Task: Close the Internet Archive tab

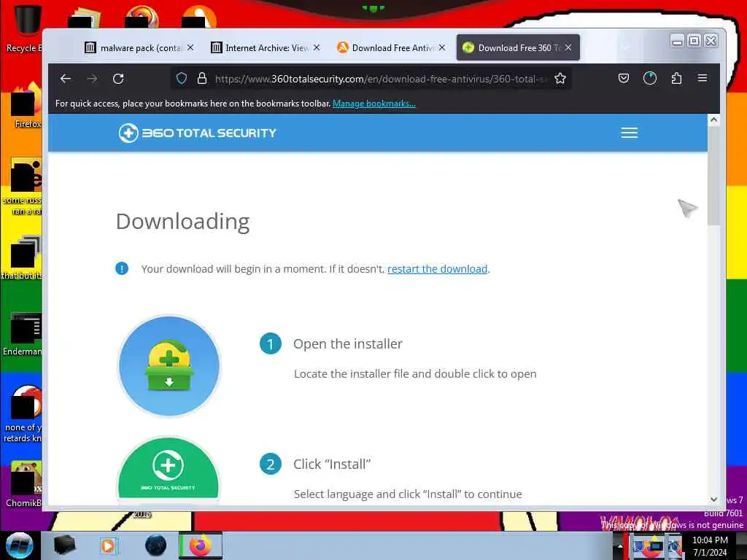Action: click(x=317, y=47)
